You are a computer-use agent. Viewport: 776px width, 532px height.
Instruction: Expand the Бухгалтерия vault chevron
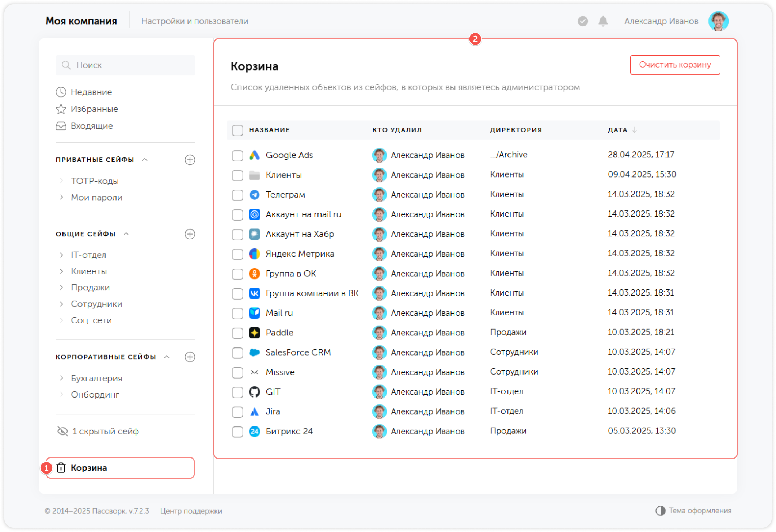pos(61,378)
